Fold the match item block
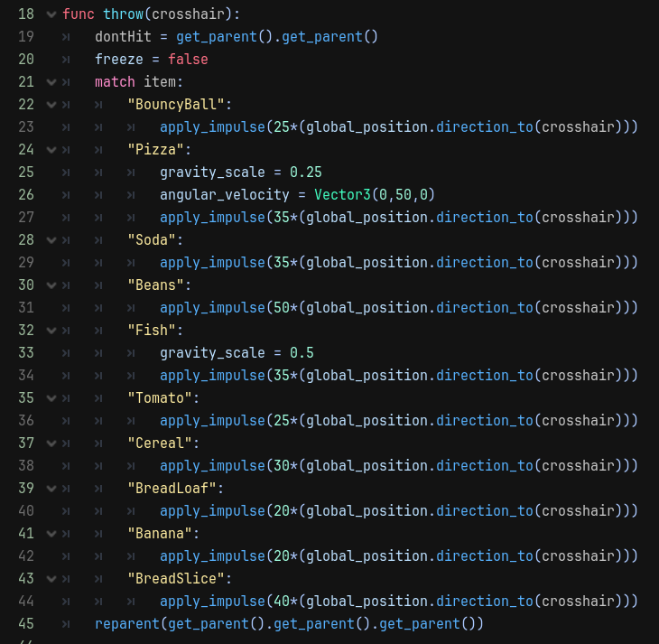Viewport: 659px width, 644px height. click(x=51, y=82)
